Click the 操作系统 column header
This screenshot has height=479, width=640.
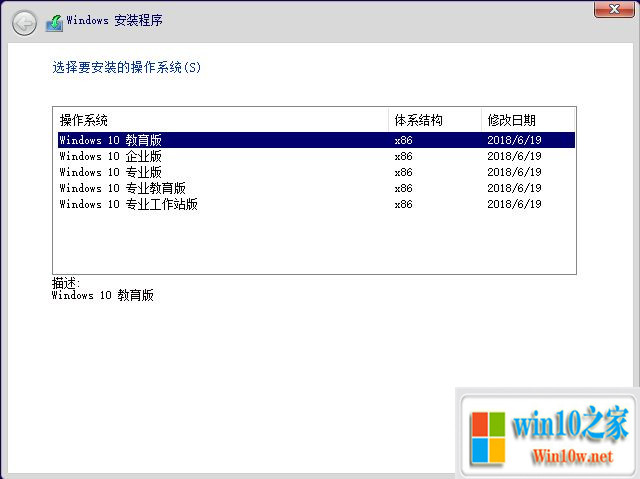tap(222, 120)
